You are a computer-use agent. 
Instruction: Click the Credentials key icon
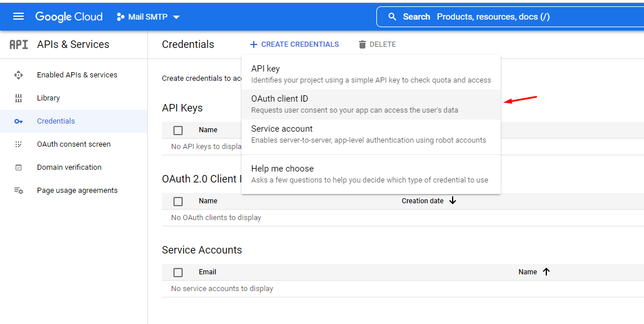coord(18,121)
